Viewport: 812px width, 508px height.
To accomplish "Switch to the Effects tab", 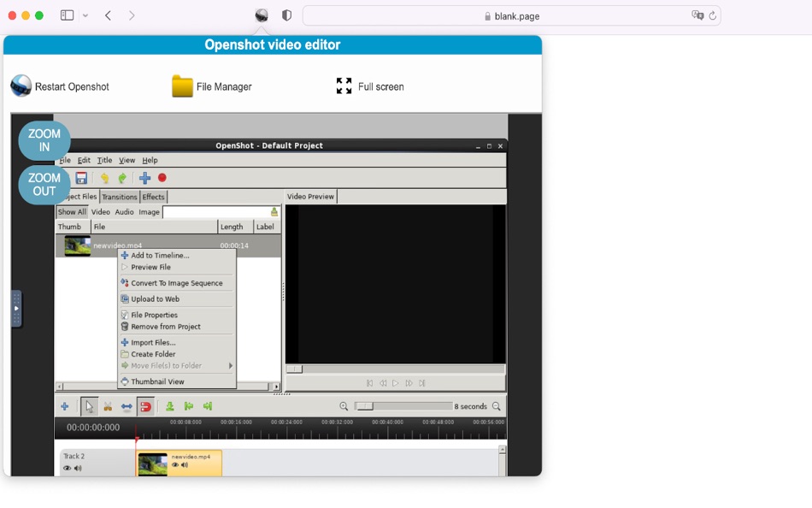I will coord(153,197).
